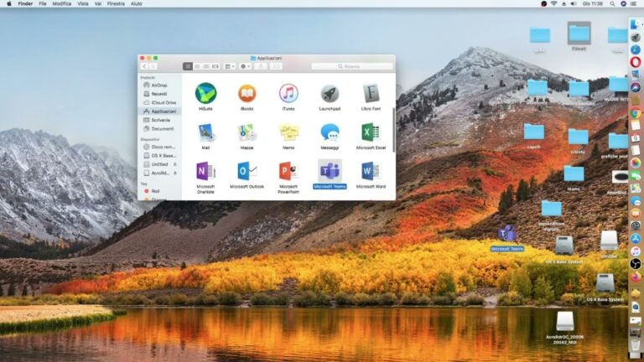Switch Finder to column view
This screenshot has width=644, height=362.
206,66
